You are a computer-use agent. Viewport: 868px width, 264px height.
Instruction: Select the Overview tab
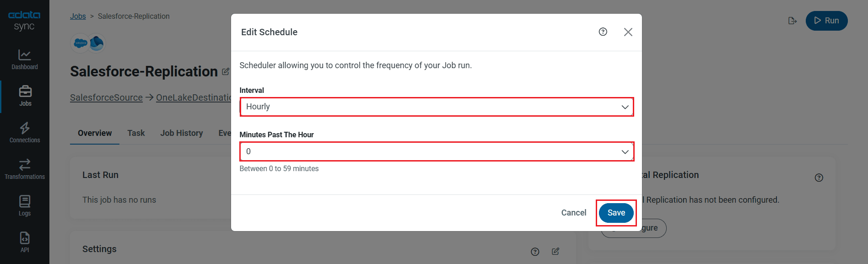pos(95,133)
